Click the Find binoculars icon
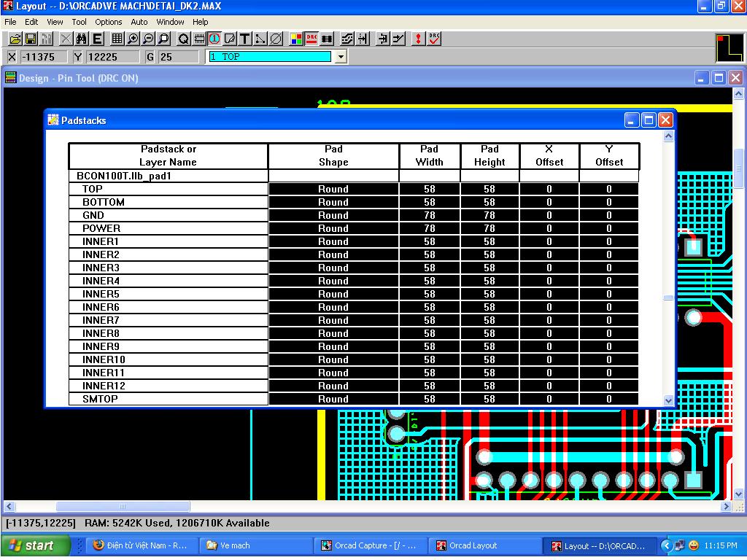The image size is (747, 560). (x=82, y=39)
